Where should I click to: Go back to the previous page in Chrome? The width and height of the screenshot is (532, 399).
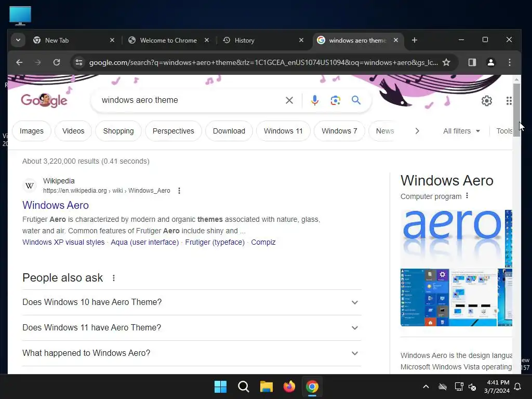tap(19, 62)
